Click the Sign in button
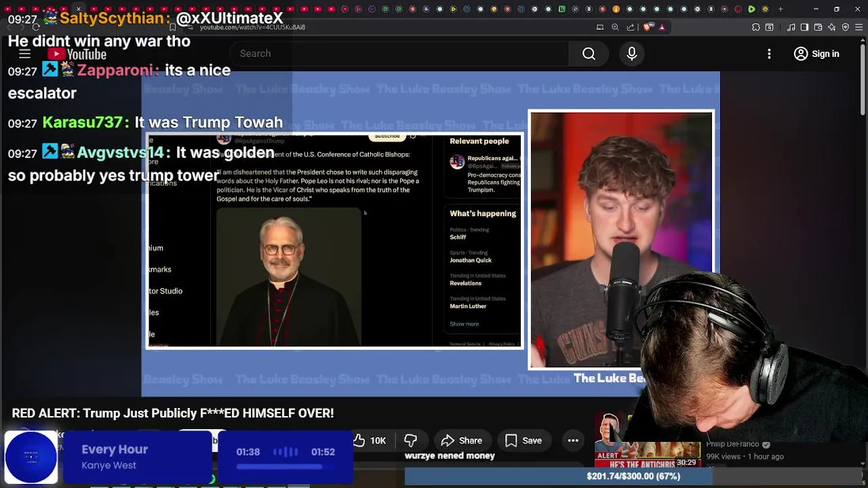 click(816, 54)
